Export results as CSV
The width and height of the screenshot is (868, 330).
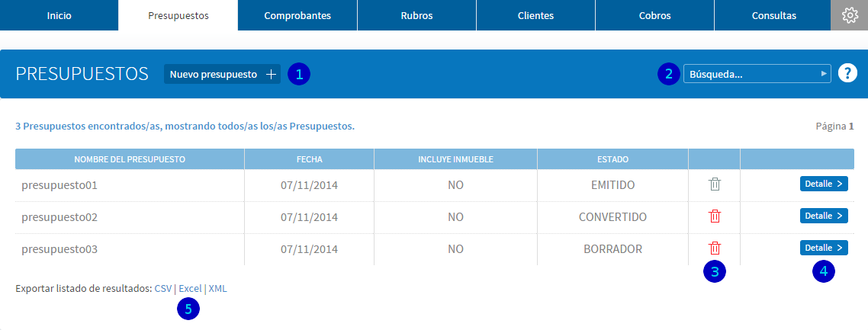(163, 289)
